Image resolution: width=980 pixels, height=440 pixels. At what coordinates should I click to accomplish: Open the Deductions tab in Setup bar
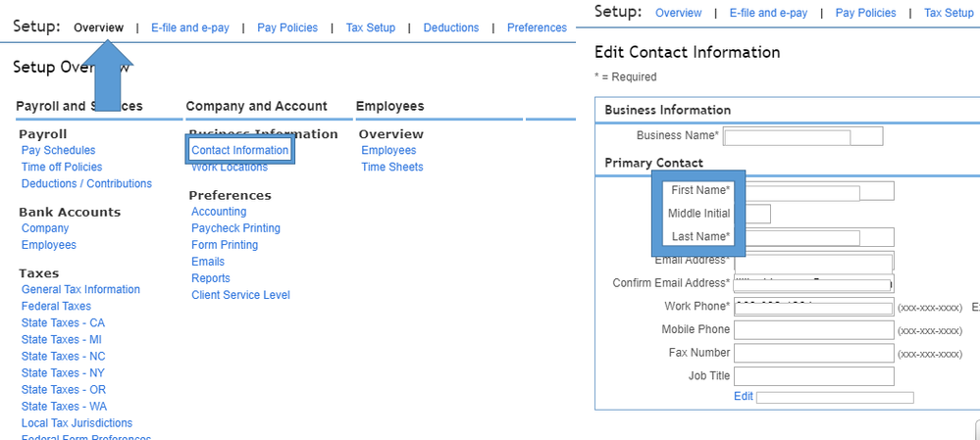click(450, 27)
